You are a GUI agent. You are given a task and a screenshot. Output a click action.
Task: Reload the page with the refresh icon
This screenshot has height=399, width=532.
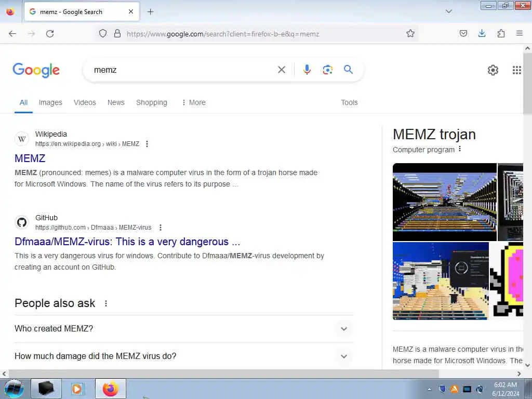click(x=50, y=34)
